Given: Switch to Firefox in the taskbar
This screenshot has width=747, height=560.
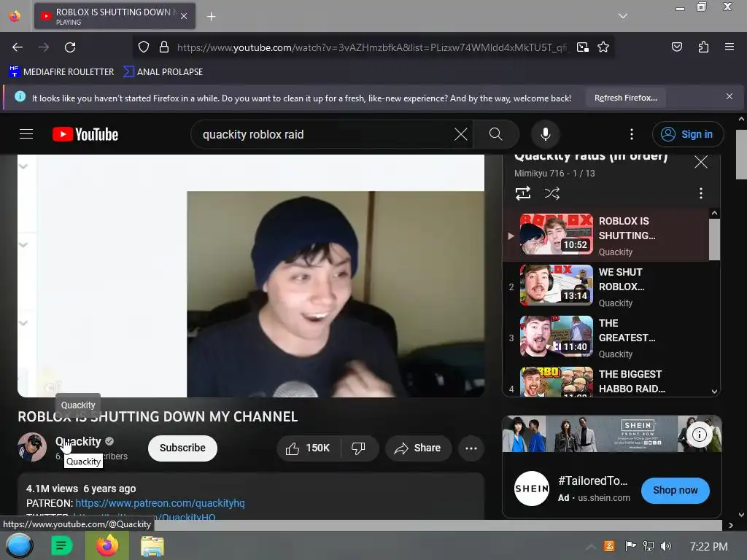Looking at the screenshot, I should (x=107, y=545).
